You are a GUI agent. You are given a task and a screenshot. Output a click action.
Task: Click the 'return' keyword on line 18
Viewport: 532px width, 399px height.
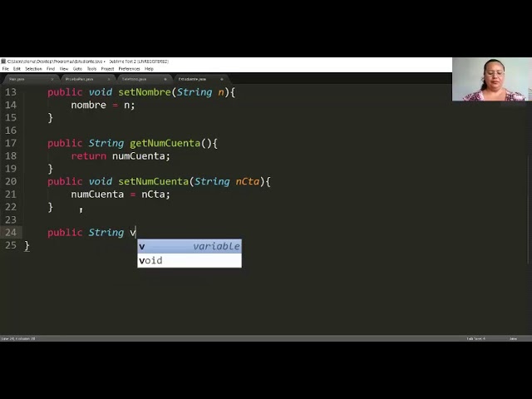(x=89, y=156)
